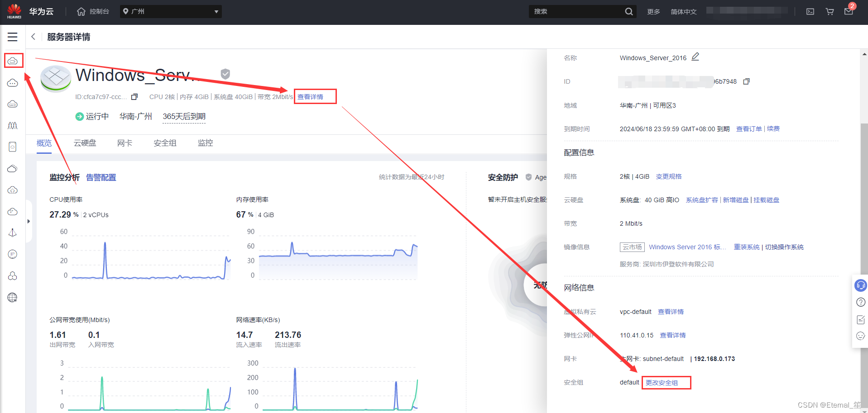Image resolution: width=868 pixels, height=413 pixels.
Task: Click 变更规格 link
Action: (669, 176)
